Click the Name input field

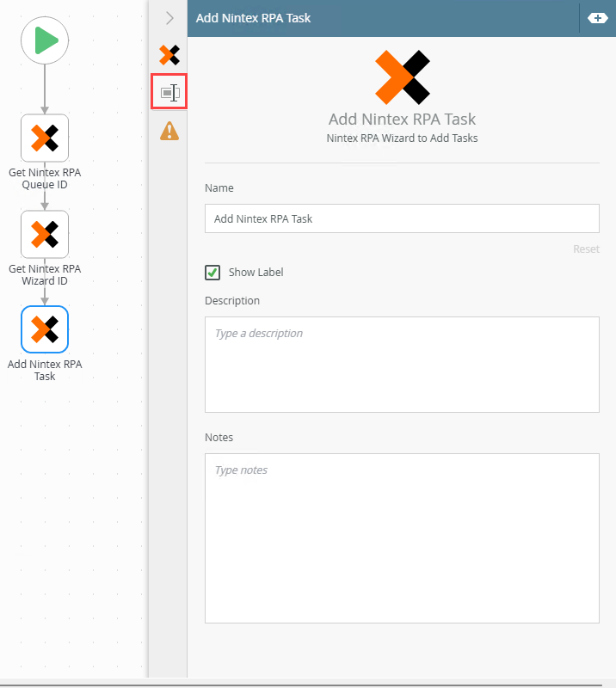pos(402,218)
